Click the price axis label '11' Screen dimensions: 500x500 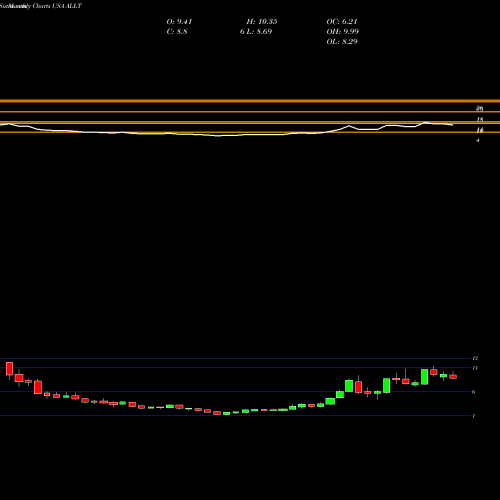click(x=475, y=368)
